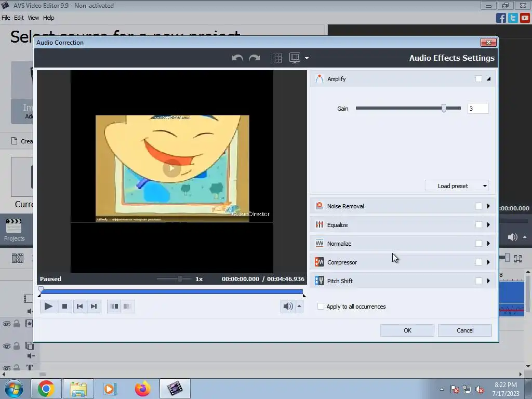532x399 pixels.
Task: Step to the next frame
Action: 94,307
